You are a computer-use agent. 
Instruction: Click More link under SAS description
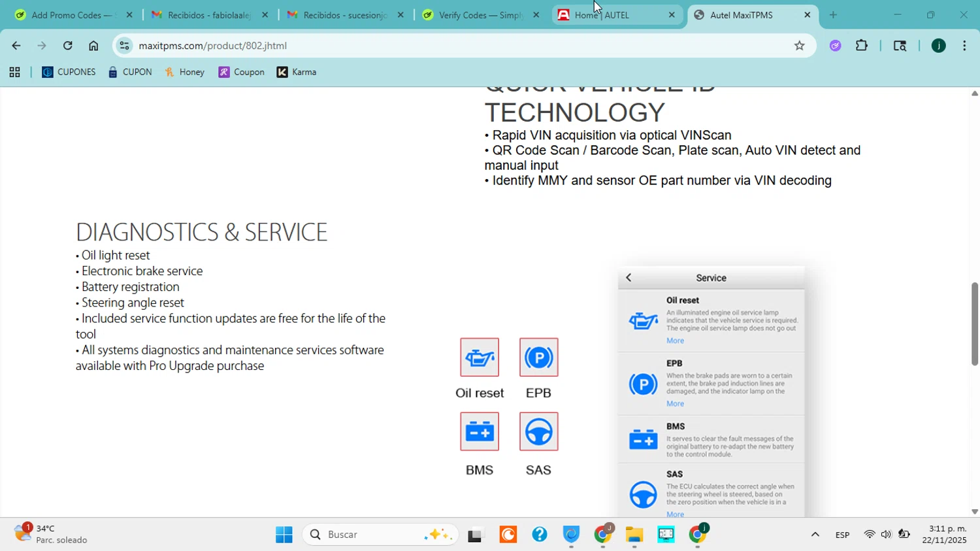pos(676,514)
